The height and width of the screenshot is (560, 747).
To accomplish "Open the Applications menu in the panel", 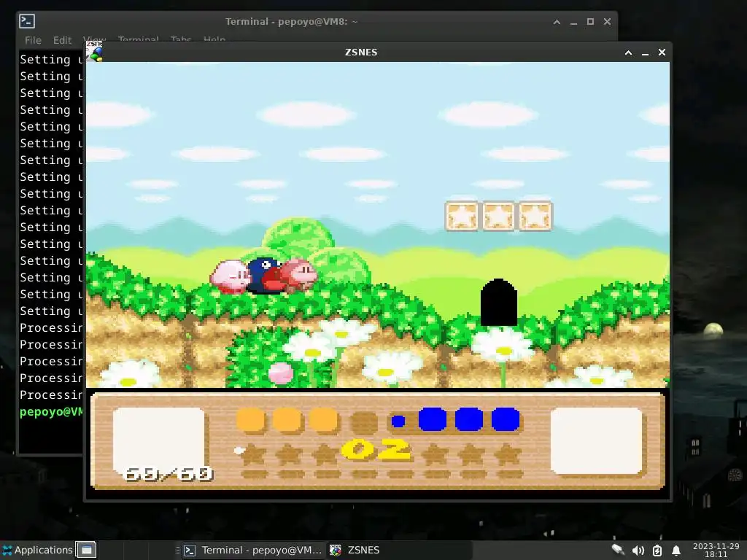I will click(37, 550).
